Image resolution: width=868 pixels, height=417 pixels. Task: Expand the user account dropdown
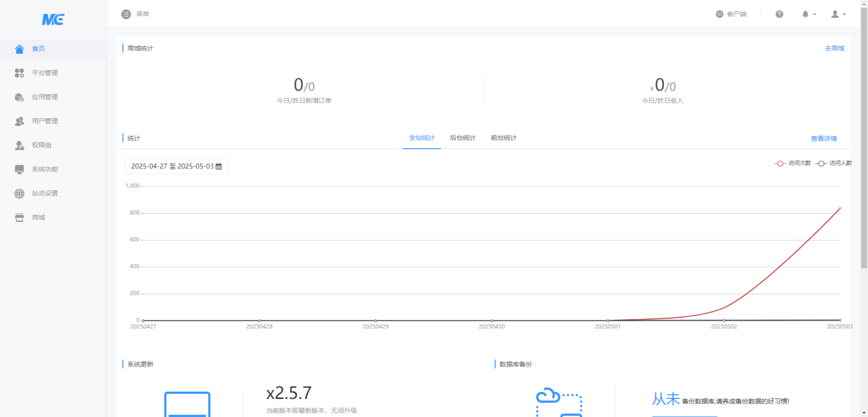tap(838, 14)
